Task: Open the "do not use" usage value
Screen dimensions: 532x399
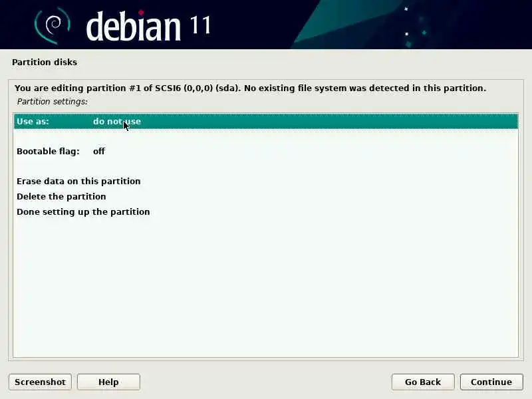Action: pos(117,121)
